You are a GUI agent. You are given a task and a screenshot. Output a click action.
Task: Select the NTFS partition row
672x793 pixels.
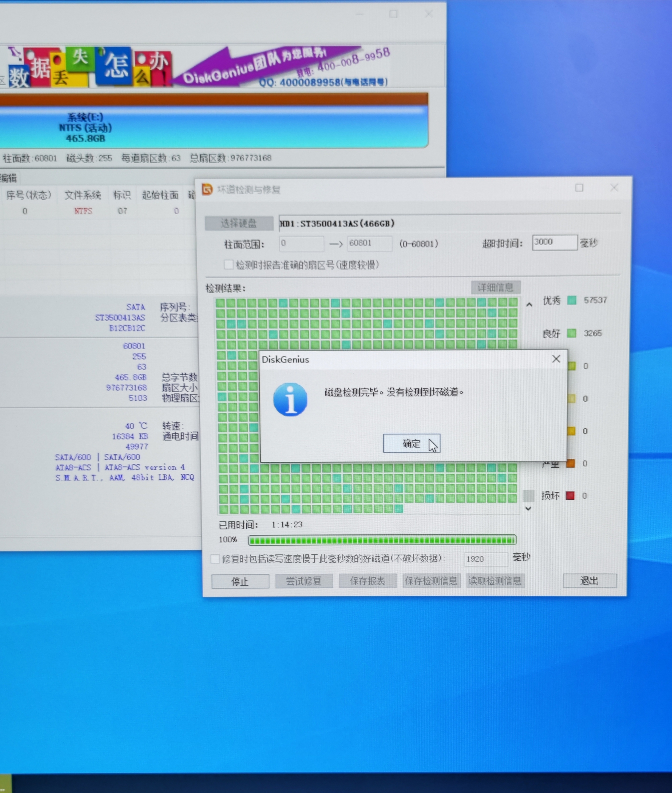pyautogui.click(x=98, y=211)
